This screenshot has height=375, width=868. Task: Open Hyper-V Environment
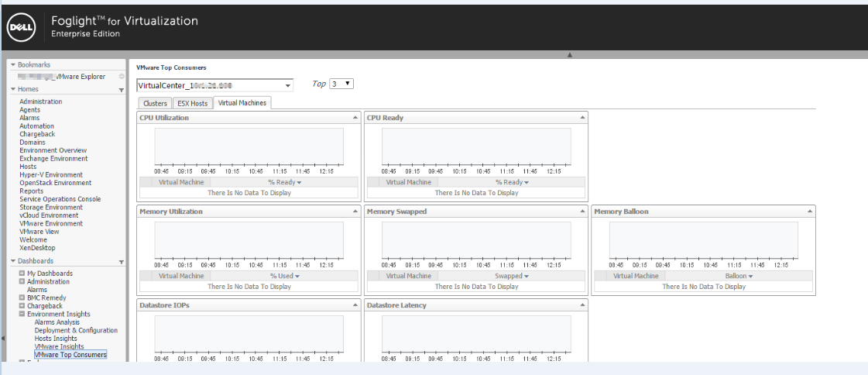click(51, 174)
